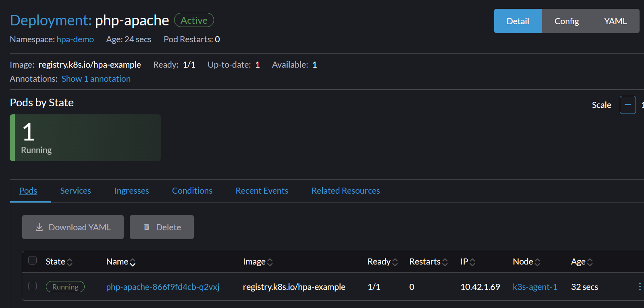
Task: Click the minus button to scale down
Action: click(x=627, y=105)
